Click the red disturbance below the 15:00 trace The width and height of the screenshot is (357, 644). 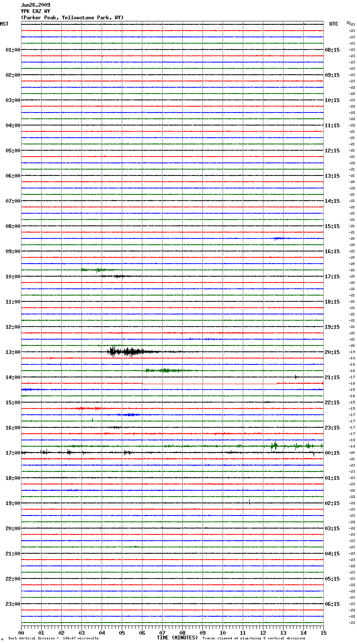pos(89,408)
